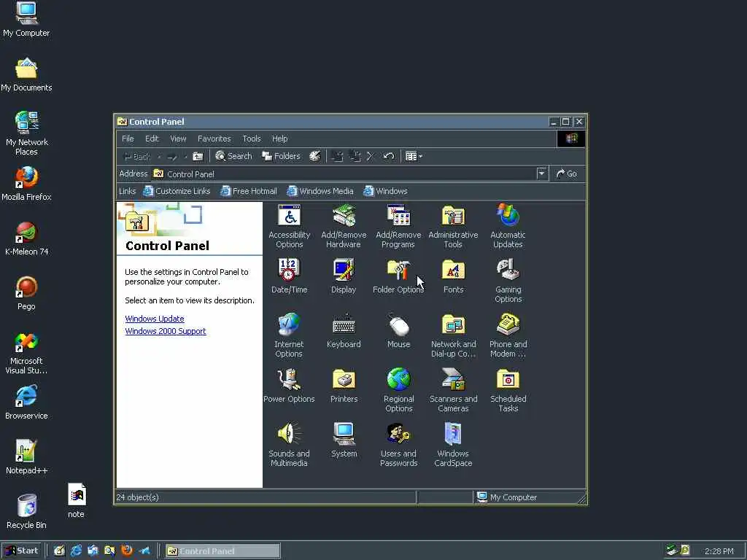Open Administrative Tools folder
The width and height of the screenshot is (747, 560).
pos(453,226)
